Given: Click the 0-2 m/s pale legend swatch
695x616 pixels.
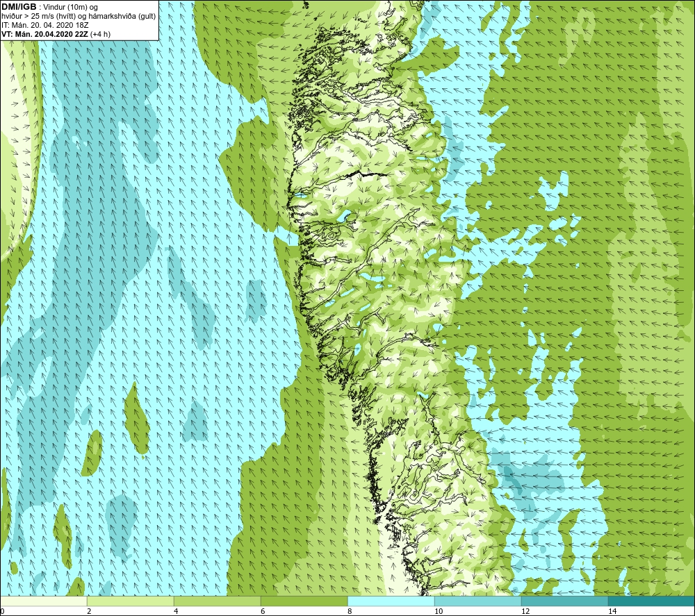Looking at the screenshot, I should pos(43,601).
